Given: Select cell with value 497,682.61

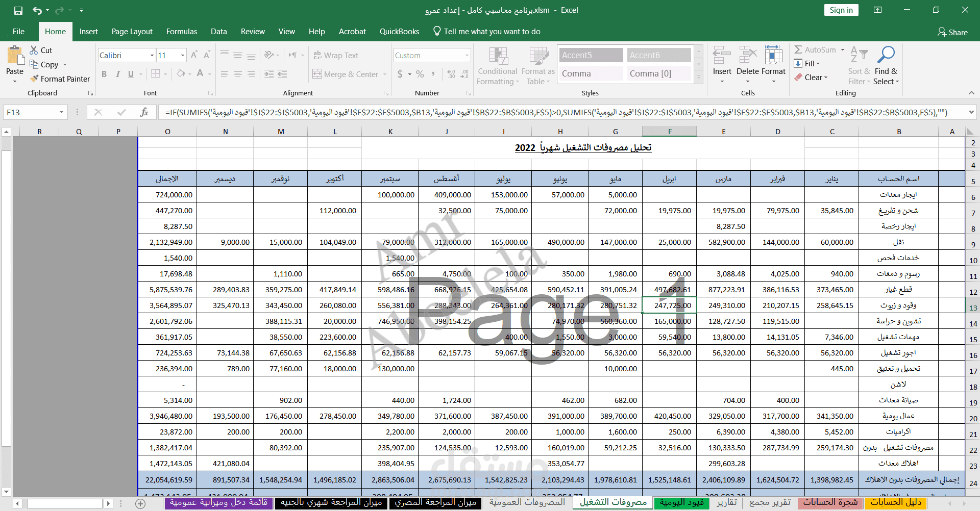Looking at the screenshot, I should click(x=669, y=289).
